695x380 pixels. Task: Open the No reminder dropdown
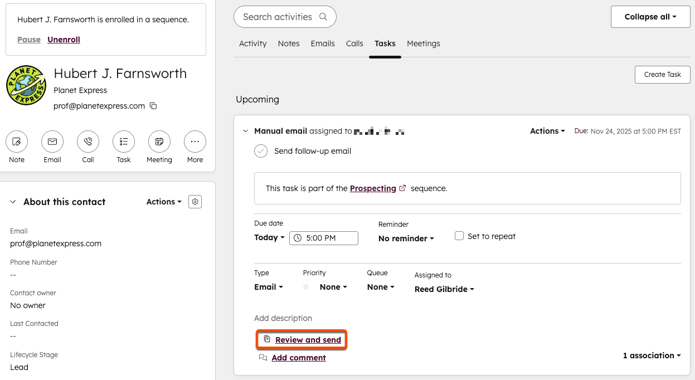406,239
